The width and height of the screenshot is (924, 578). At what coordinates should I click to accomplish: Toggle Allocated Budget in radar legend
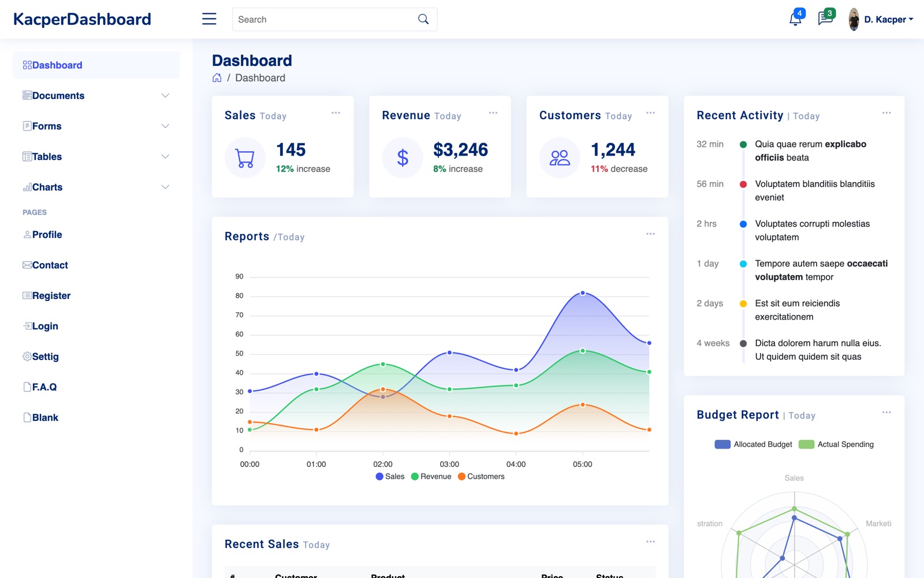pos(753,444)
